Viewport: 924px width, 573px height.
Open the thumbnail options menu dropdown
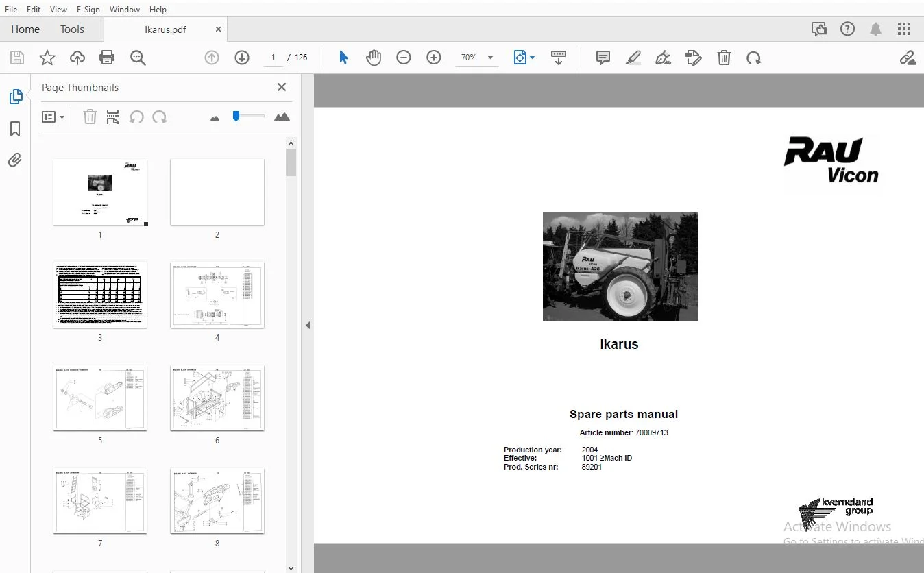53,117
